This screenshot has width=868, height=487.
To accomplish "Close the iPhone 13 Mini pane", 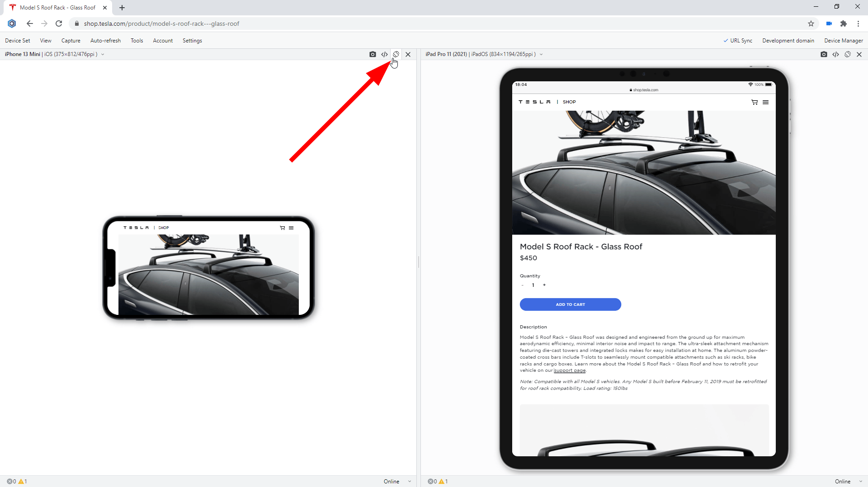I will point(408,54).
